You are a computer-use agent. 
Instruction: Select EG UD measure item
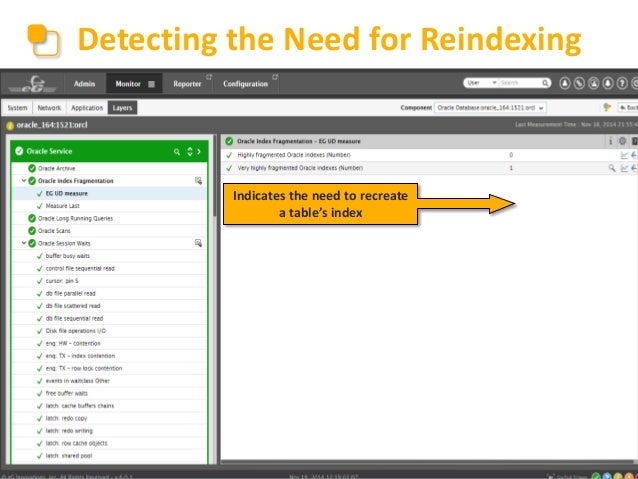[66, 193]
